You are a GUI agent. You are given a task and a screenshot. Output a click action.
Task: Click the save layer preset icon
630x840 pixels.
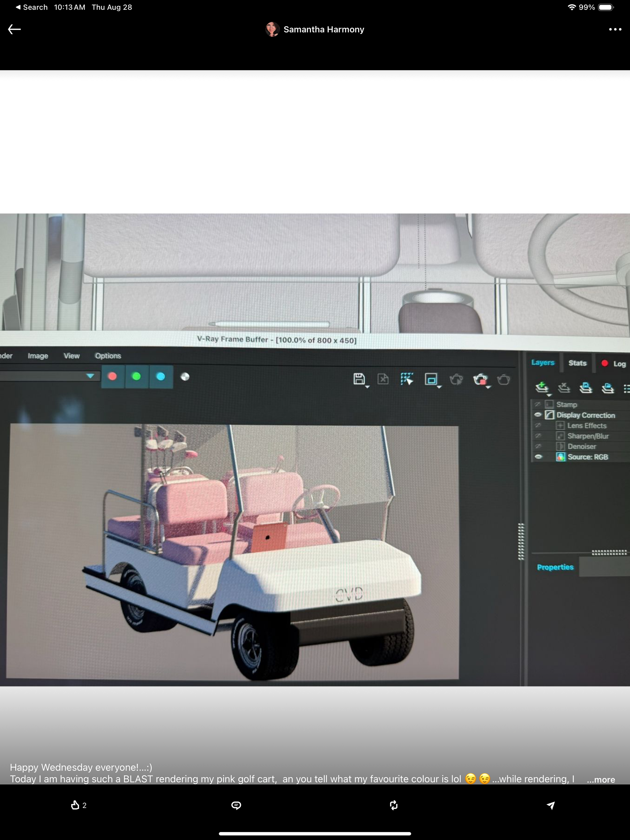(586, 388)
